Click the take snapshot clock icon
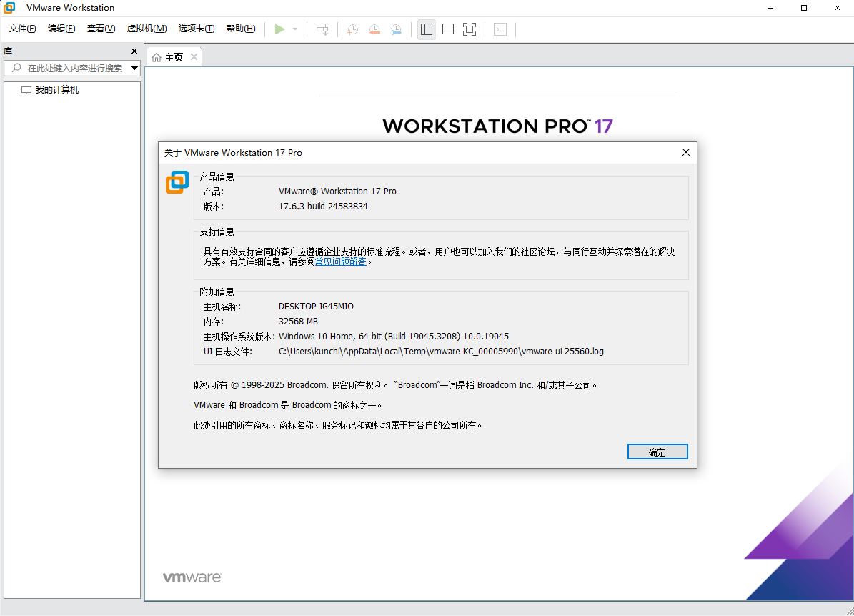854x616 pixels. click(x=352, y=29)
